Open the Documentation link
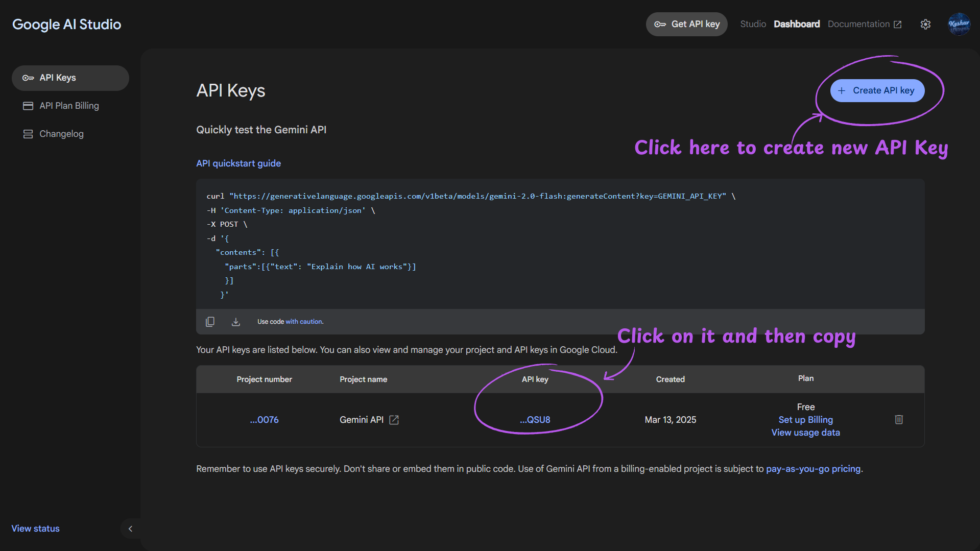This screenshot has height=551, width=980. 864,24
